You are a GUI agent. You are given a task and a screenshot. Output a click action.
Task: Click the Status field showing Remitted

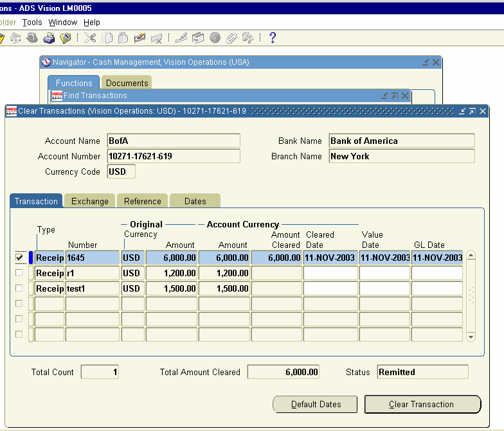point(423,372)
